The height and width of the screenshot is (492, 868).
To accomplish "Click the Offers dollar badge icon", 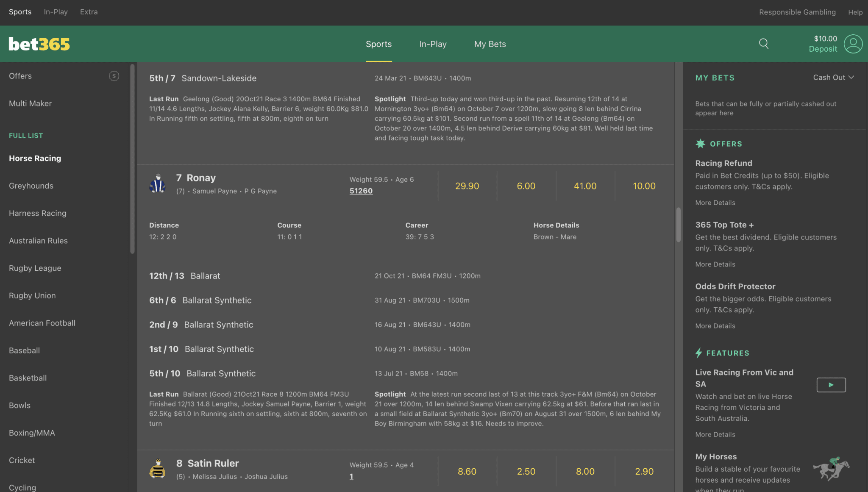I will point(114,76).
